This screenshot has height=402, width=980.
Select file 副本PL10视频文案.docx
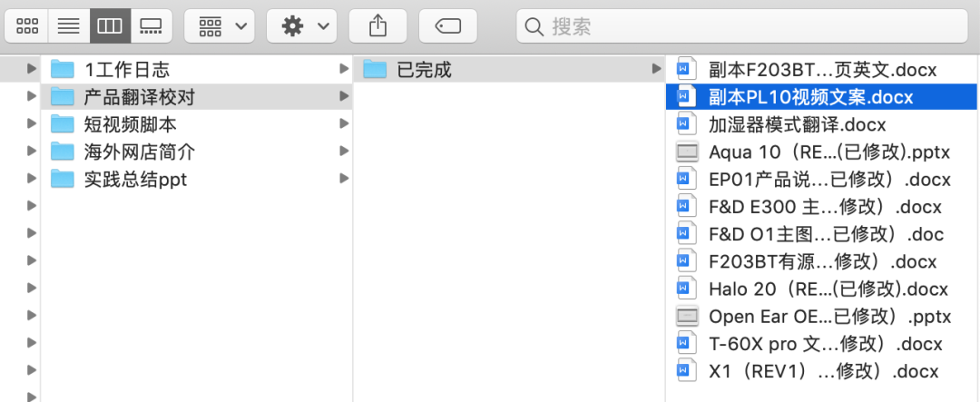tap(823, 97)
